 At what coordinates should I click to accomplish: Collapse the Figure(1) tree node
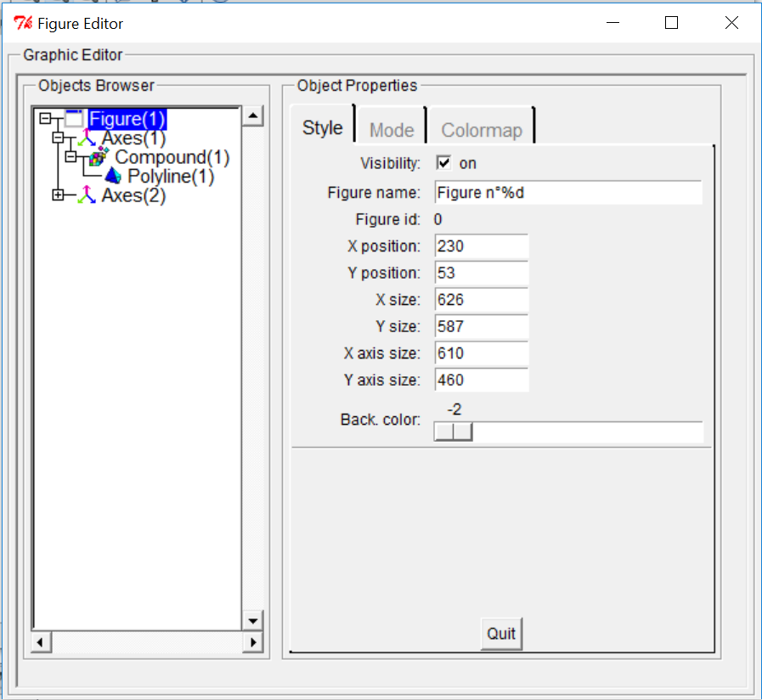click(x=45, y=118)
